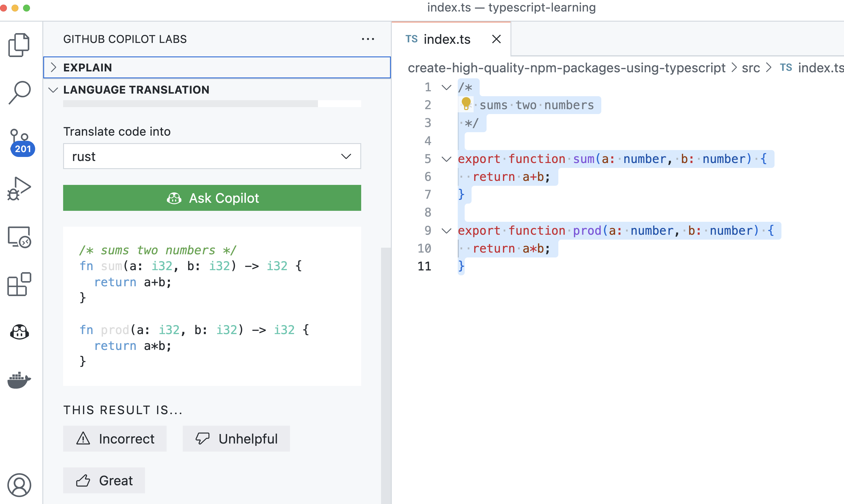Fold the prod function at line 9
The image size is (844, 504).
pos(446,231)
